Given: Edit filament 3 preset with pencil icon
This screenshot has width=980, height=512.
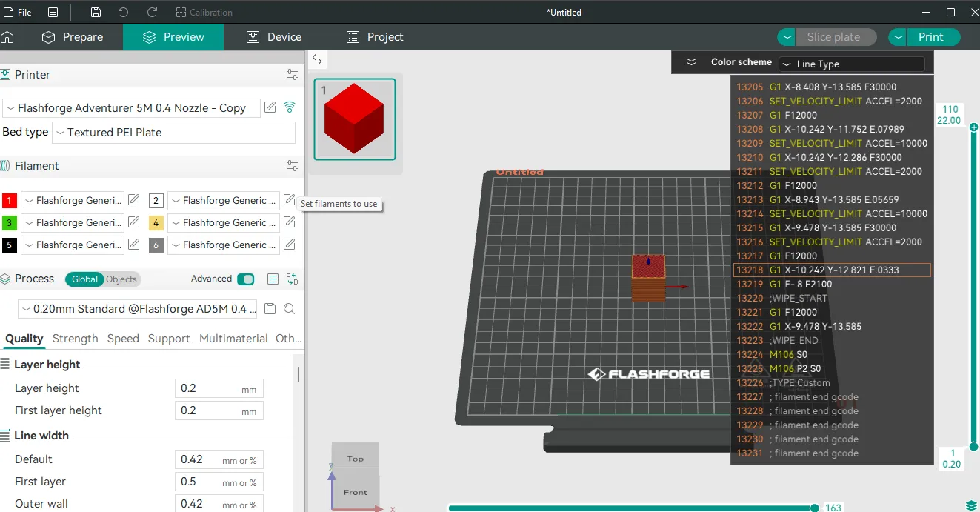Looking at the screenshot, I should pos(134,222).
